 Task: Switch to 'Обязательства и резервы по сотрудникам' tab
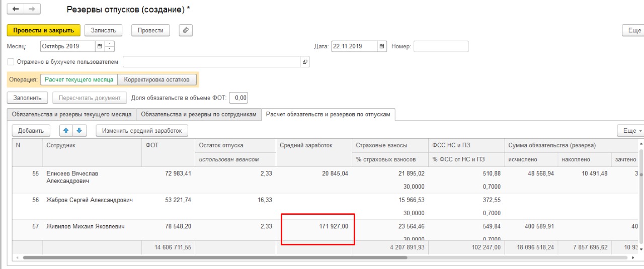click(x=199, y=115)
